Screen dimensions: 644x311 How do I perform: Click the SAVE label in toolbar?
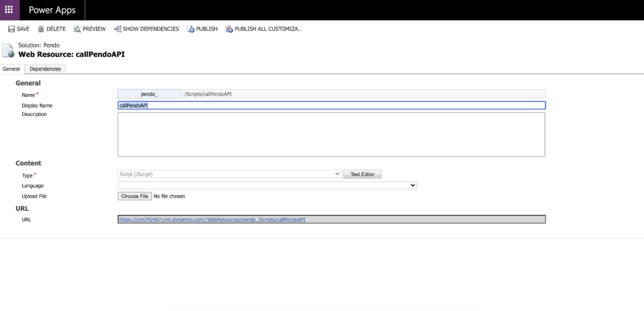point(23,29)
